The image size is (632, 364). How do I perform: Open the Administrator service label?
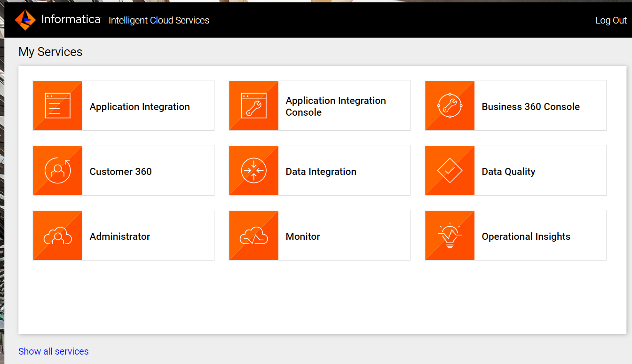click(120, 237)
